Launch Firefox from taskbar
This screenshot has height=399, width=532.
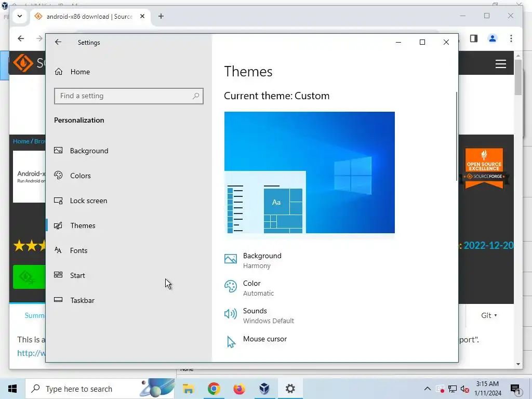[239, 389]
